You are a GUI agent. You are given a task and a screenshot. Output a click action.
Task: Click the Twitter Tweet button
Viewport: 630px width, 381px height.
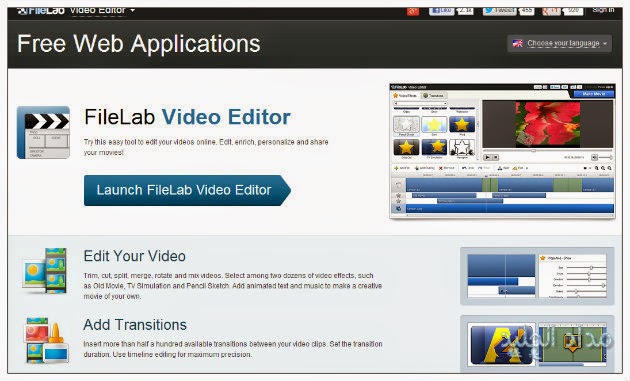(x=499, y=11)
